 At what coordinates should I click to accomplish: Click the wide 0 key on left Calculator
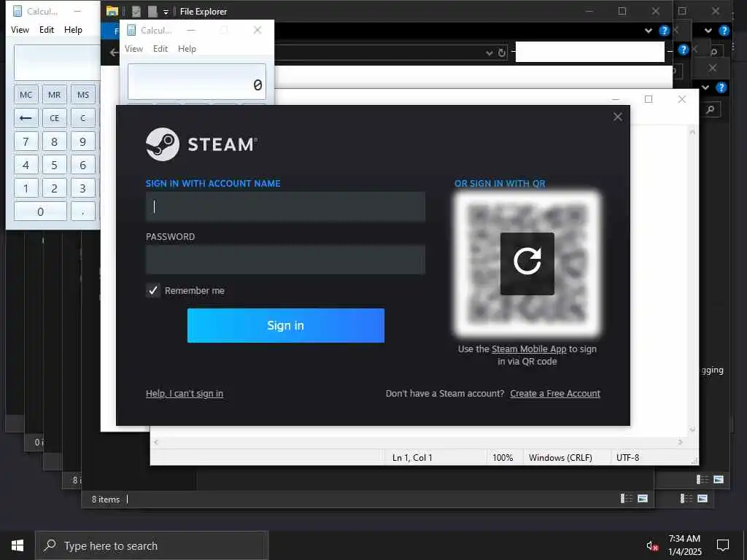[41, 211]
